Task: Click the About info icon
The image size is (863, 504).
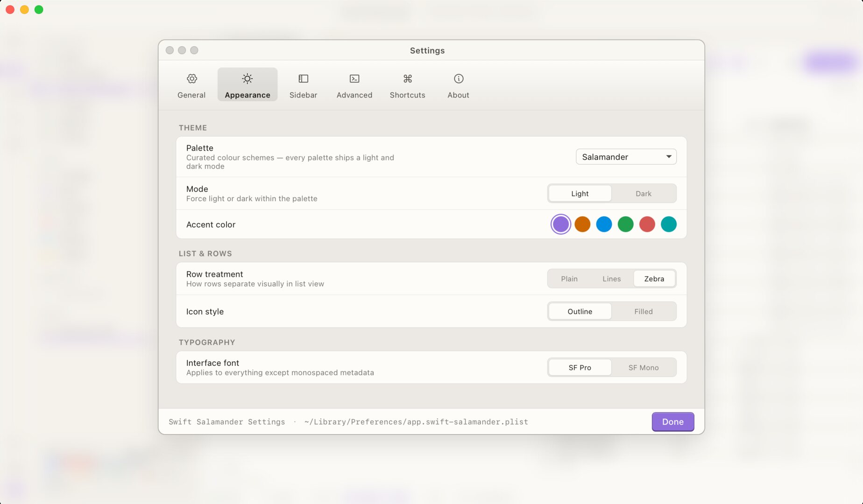Action: 458,78
